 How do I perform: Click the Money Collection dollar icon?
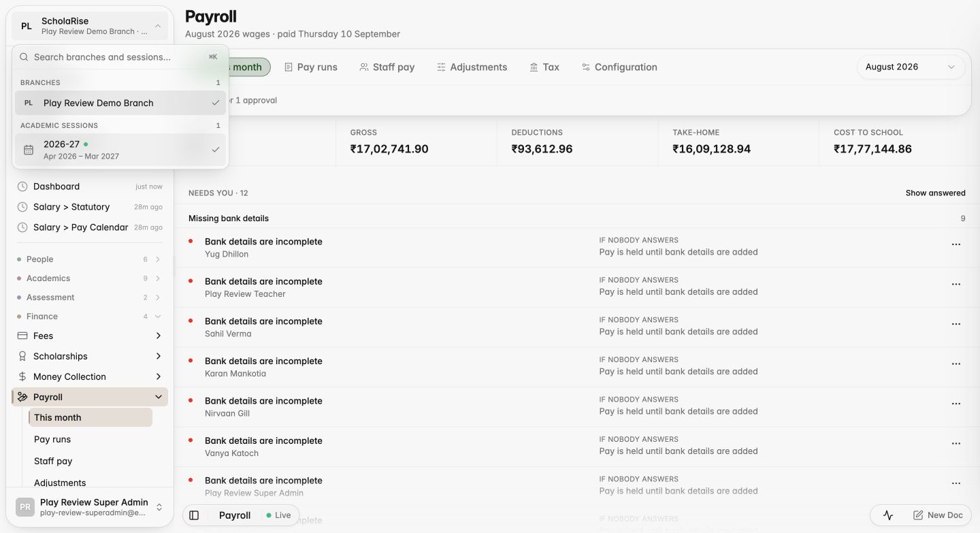(22, 376)
